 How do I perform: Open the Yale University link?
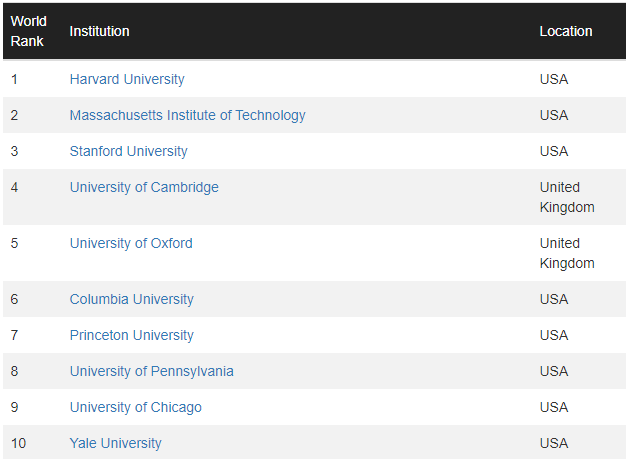tap(116, 443)
